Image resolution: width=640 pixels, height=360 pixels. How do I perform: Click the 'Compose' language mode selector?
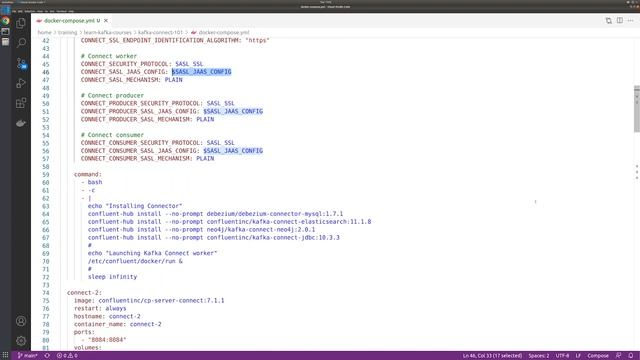[x=598, y=356]
